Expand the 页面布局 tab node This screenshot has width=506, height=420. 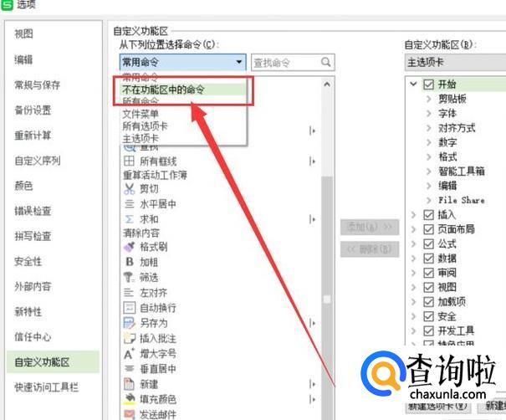pos(414,229)
